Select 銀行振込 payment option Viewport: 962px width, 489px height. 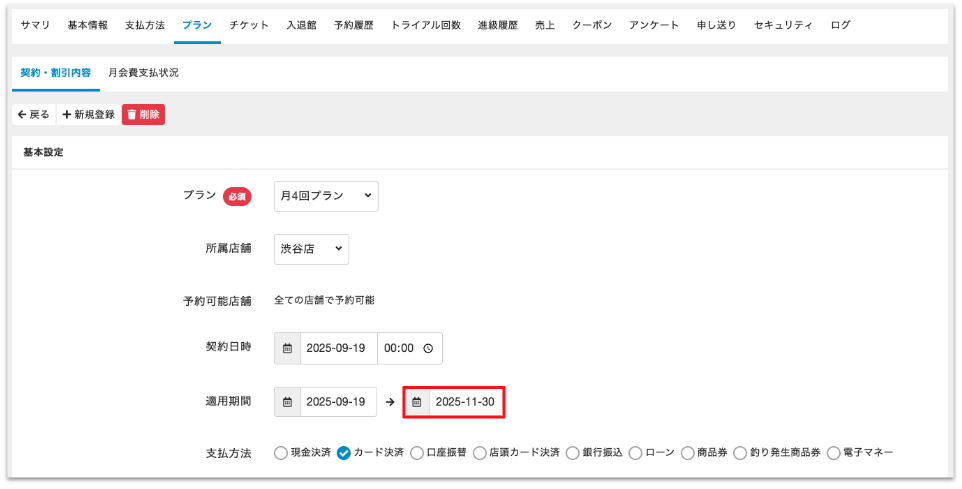[573, 453]
